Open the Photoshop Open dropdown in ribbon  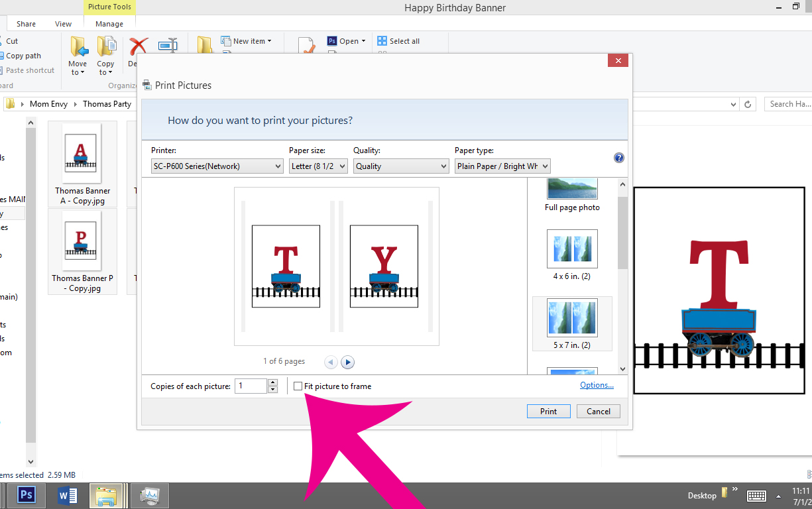pyautogui.click(x=347, y=41)
